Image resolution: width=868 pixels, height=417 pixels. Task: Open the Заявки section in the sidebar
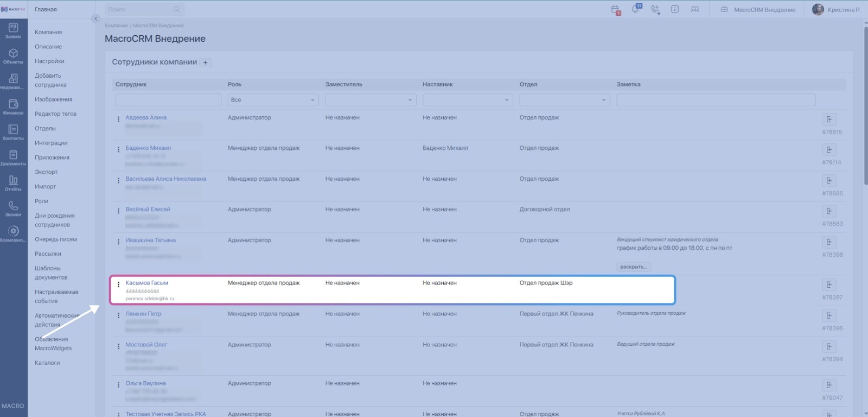(13, 30)
